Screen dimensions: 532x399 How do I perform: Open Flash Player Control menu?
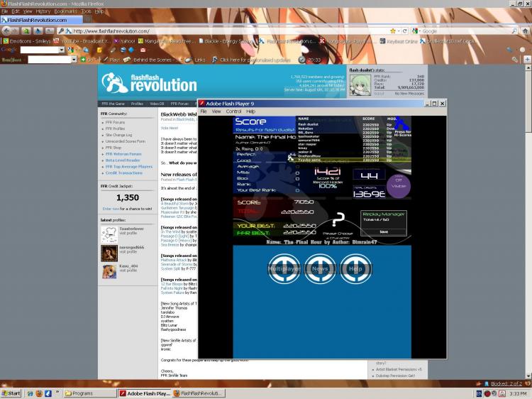(233, 111)
